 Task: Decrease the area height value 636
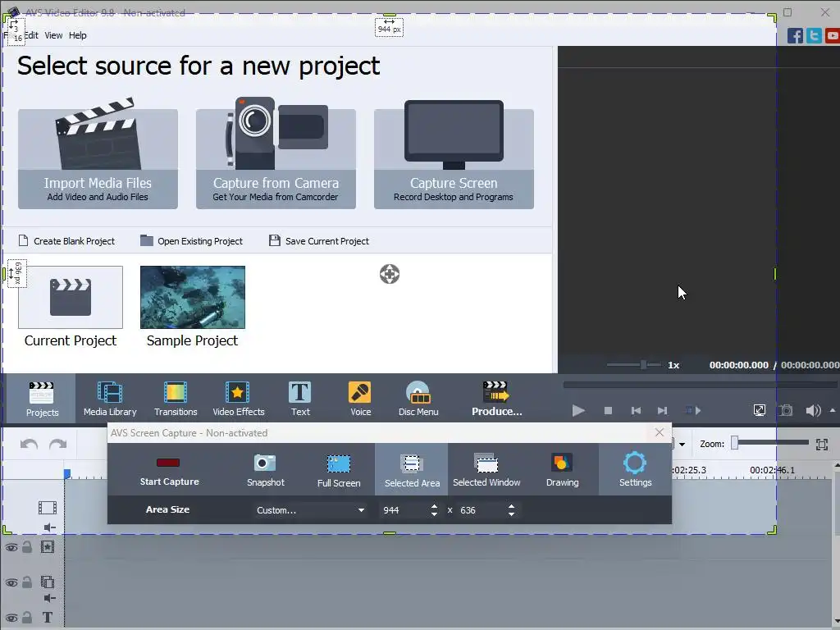512,514
